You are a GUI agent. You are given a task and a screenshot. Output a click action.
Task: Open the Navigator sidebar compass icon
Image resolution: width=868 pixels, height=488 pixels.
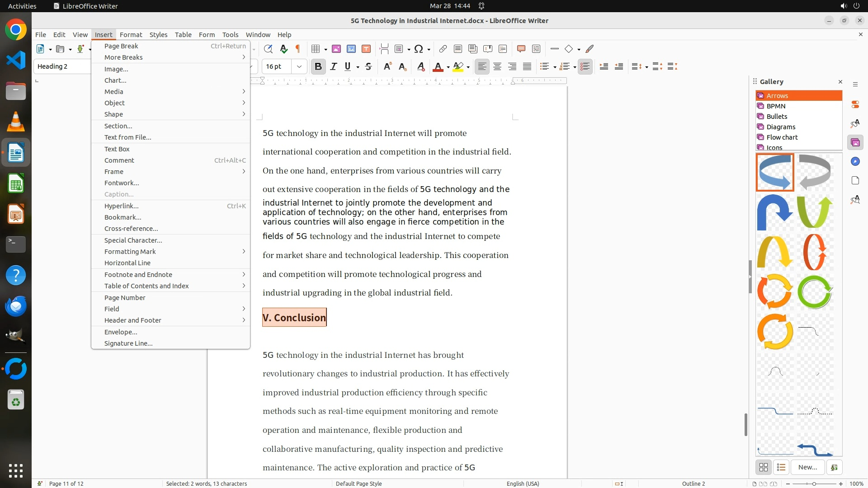click(855, 162)
